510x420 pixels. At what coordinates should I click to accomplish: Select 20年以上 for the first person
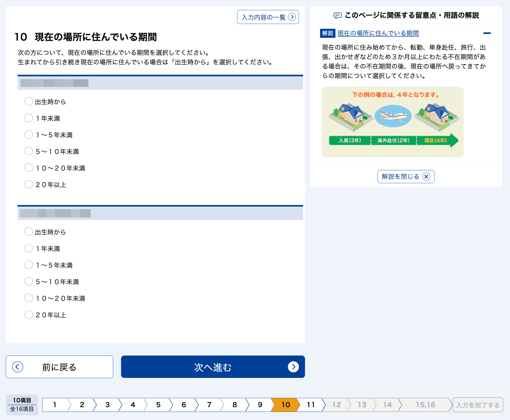[29, 184]
